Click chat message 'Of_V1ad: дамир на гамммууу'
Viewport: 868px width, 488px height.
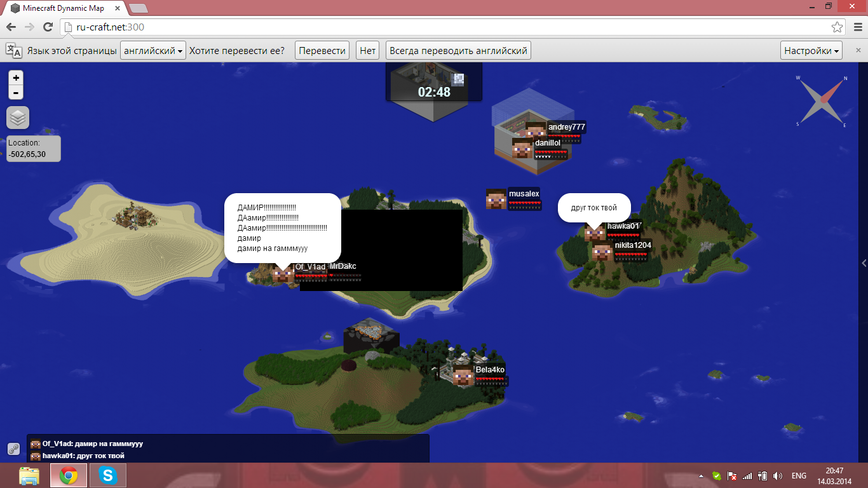click(93, 444)
